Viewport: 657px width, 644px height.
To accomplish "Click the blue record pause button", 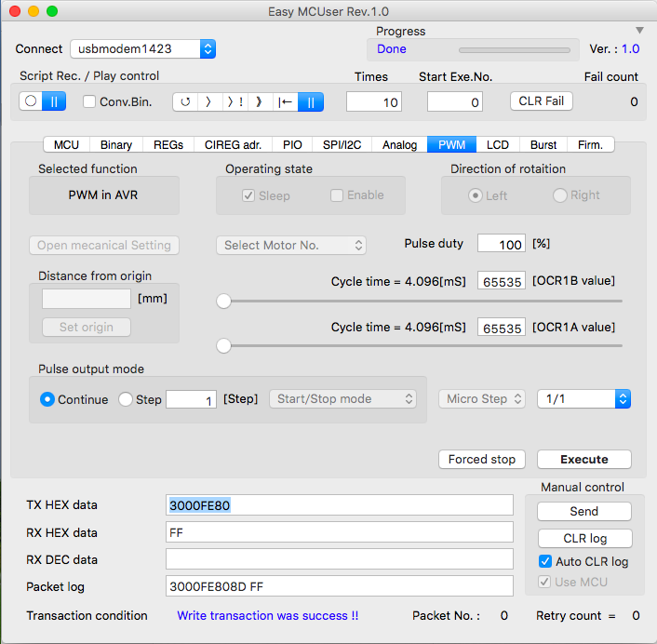I will pos(54,101).
